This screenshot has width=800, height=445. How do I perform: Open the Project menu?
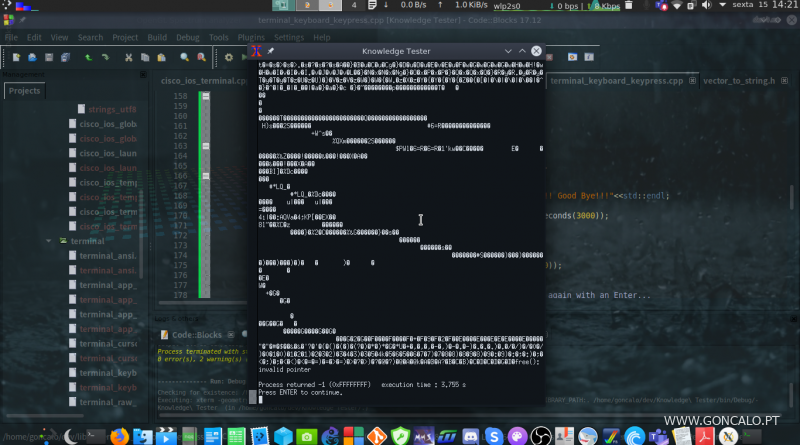click(x=125, y=37)
